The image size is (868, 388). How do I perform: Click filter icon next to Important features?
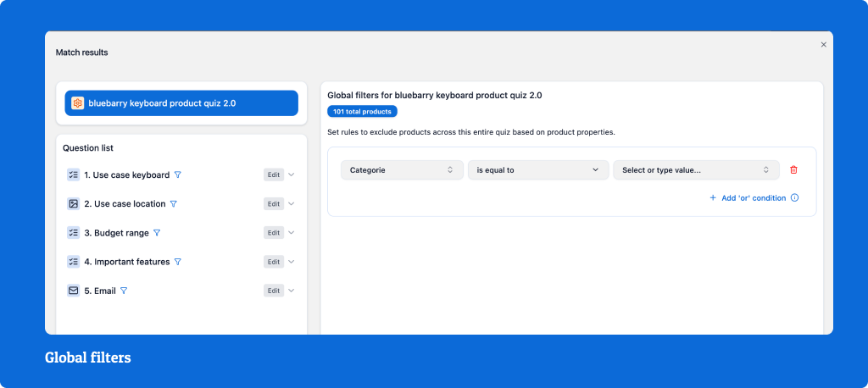point(177,262)
